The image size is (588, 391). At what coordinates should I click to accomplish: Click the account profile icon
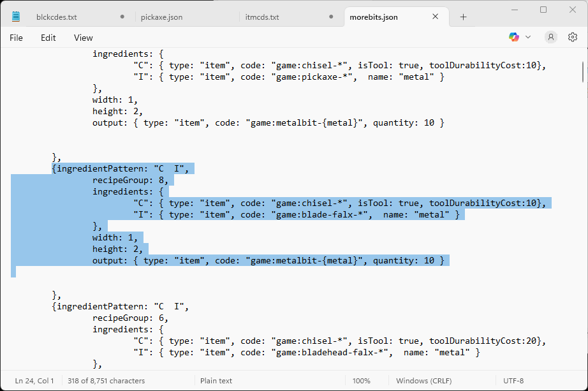[x=550, y=38]
